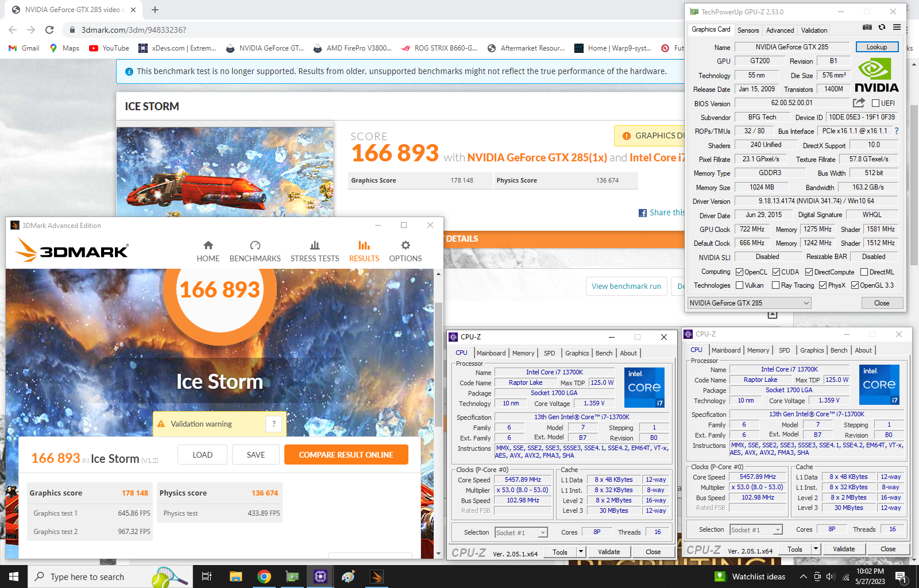Open the Tools dropdown arrow in right CPU-Z

[x=816, y=549]
